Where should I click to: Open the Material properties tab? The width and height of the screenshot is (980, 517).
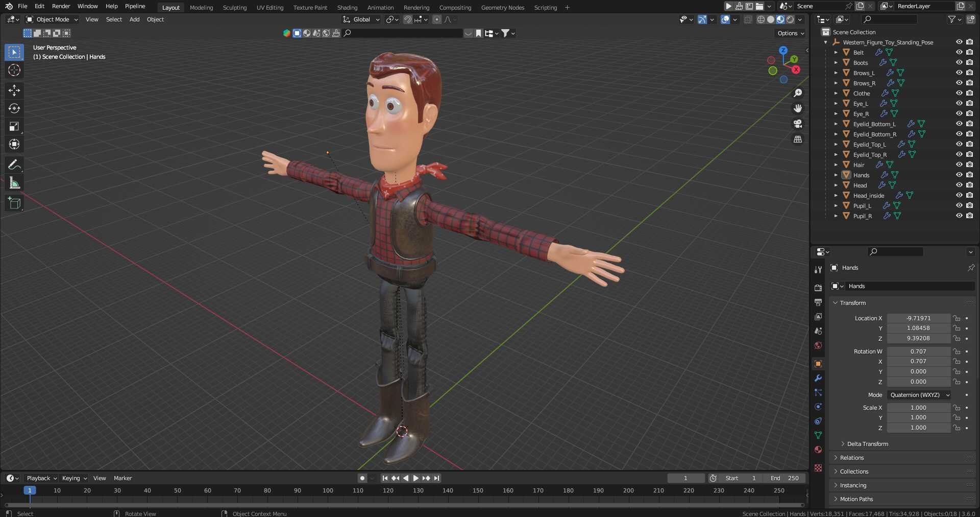point(818,450)
